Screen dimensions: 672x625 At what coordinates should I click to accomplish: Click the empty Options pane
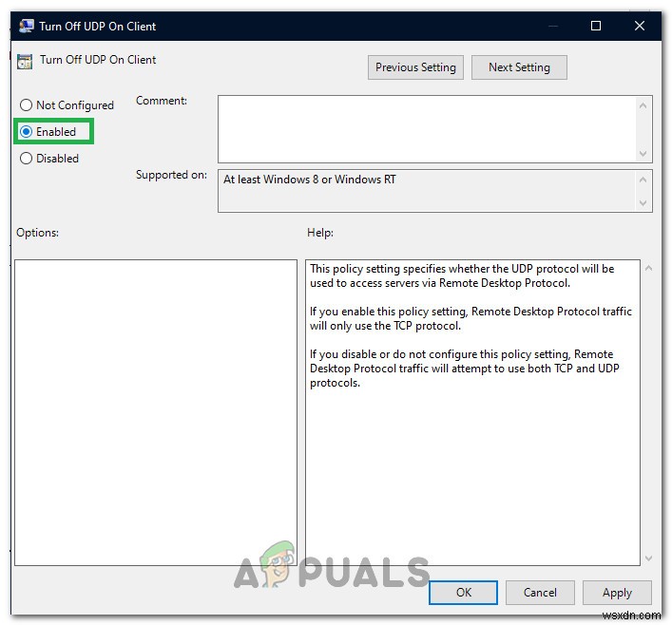(x=156, y=412)
